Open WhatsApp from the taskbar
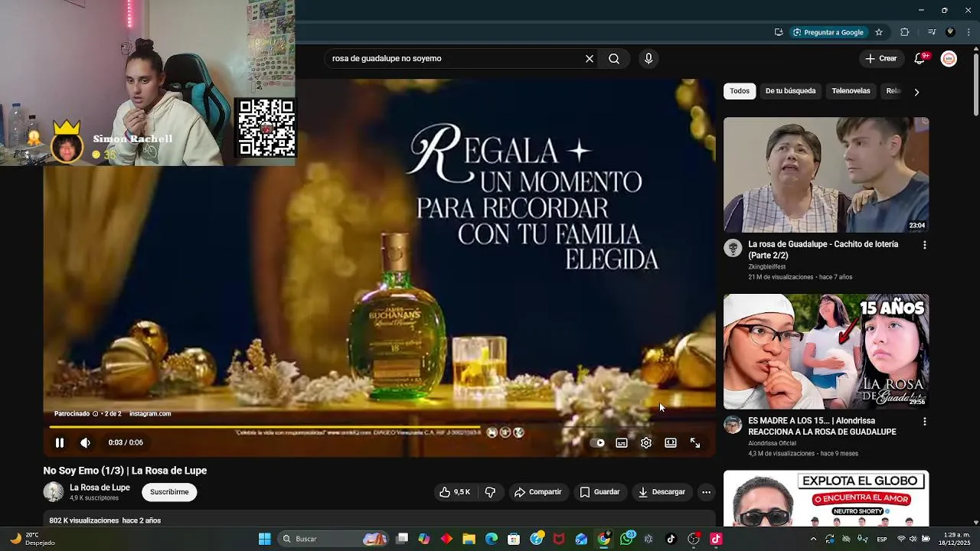This screenshot has height=551, width=980. point(627,539)
